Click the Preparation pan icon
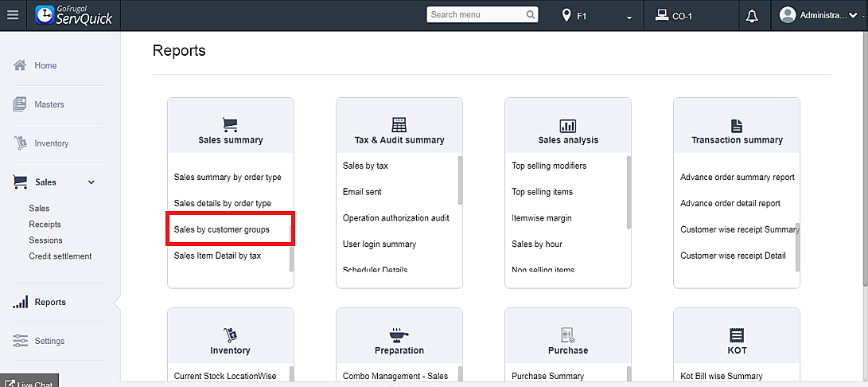 [x=399, y=334]
